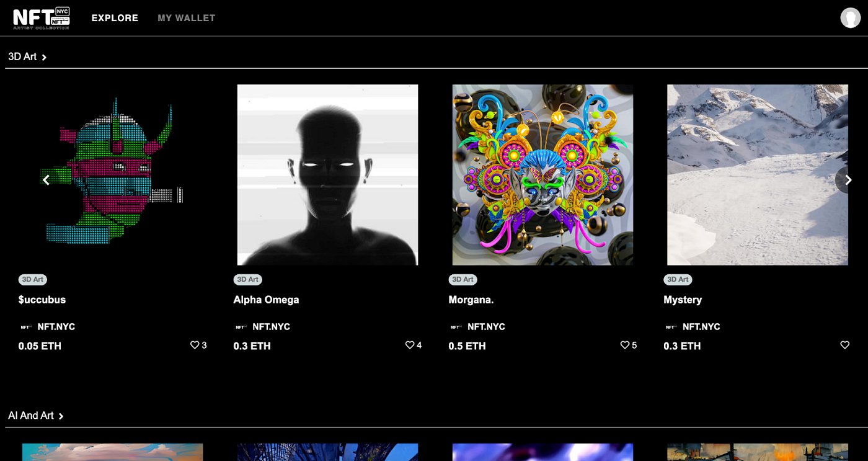
Task: Open the Mystery snowy mountain thumbnail
Action: (758, 175)
